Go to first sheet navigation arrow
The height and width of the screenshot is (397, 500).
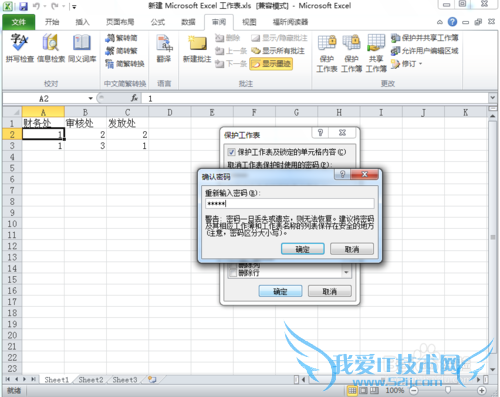(x=7, y=379)
